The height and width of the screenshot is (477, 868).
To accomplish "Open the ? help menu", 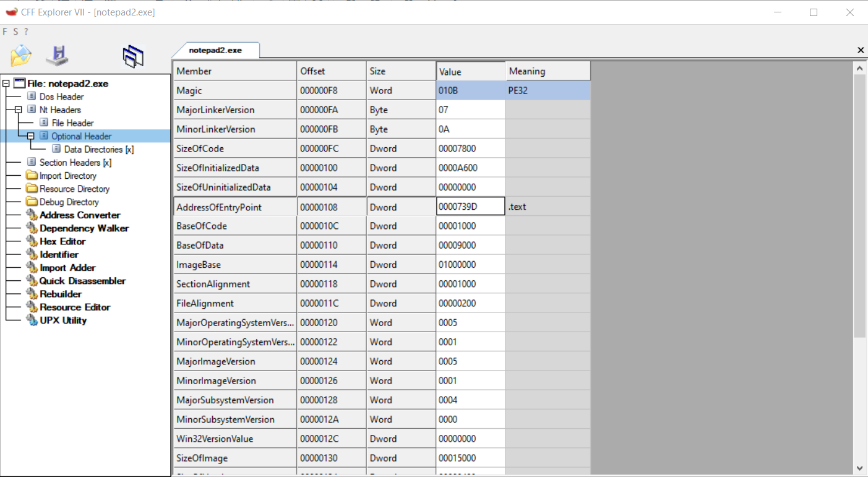I will click(26, 32).
